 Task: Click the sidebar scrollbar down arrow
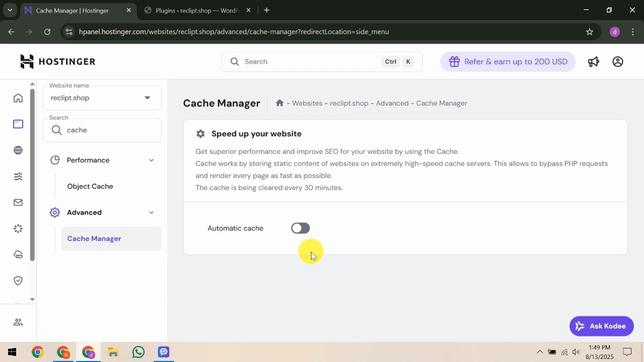tap(32, 299)
